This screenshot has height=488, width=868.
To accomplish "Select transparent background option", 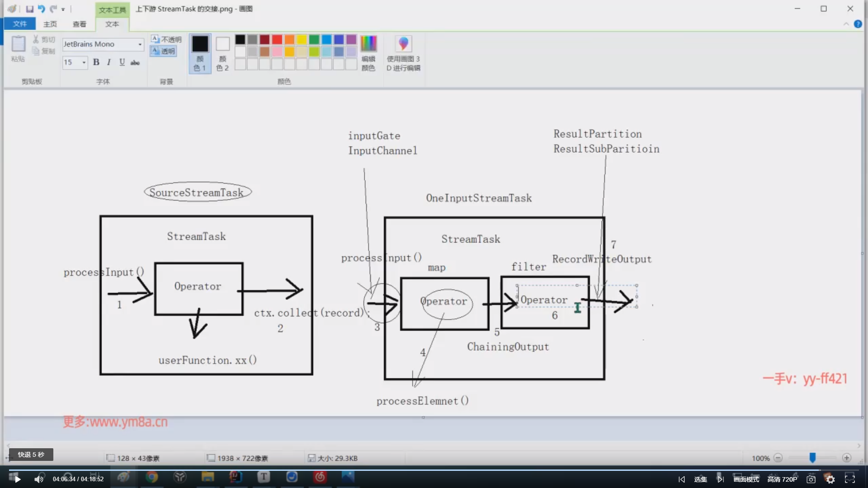I will (164, 51).
